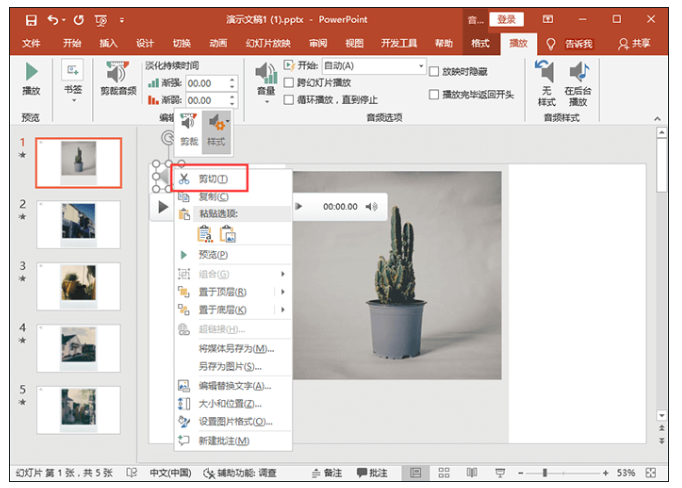Open the 文件 tab
This screenshot has width=682, height=488.
[31, 43]
